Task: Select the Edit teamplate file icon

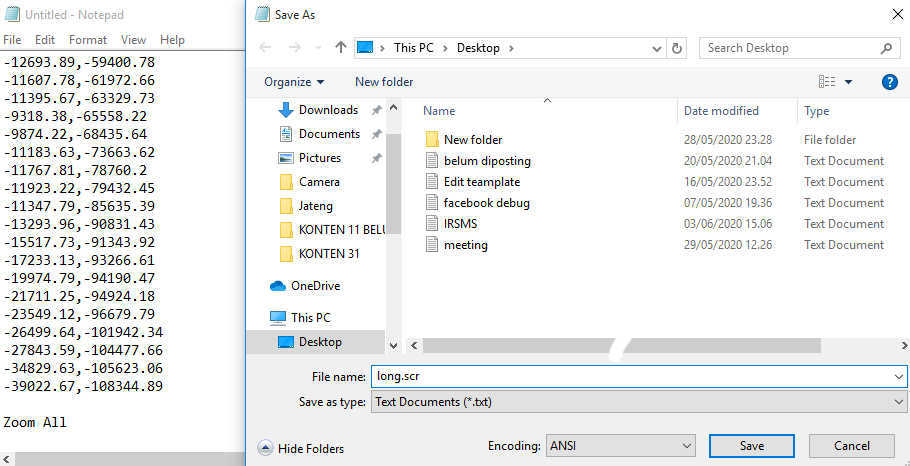Action: 431,182
